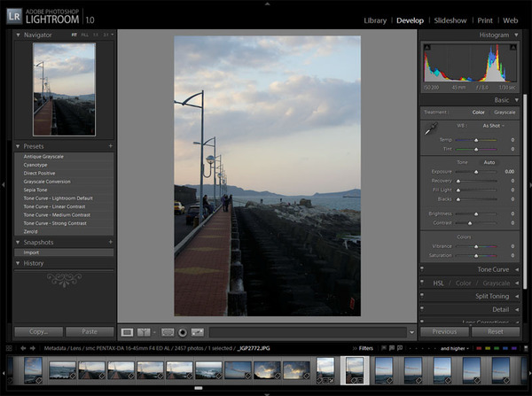Apply the Sepia Tone preset
532x396 pixels.
pyautogui.click(x=64, y=190)
